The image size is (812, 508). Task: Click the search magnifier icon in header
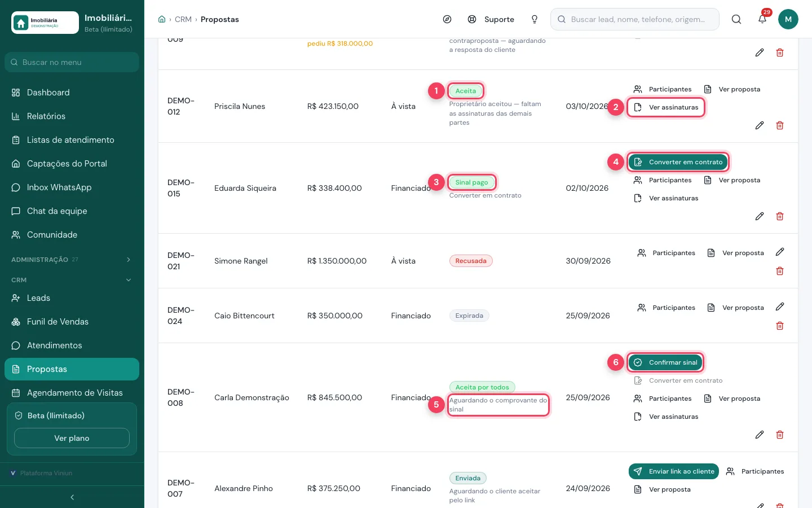pyautogui.click(x=736, y=19)
